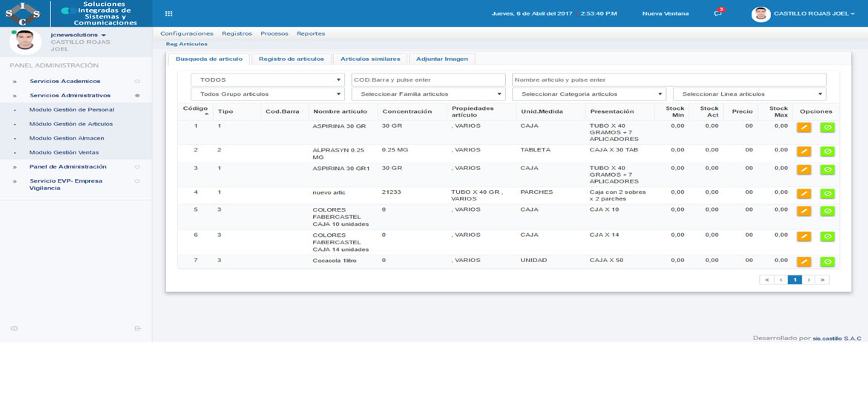This screenshot has width=868, height=401.
Task: Edit the Cocacola 1litro article
Action: pos(803,262)
